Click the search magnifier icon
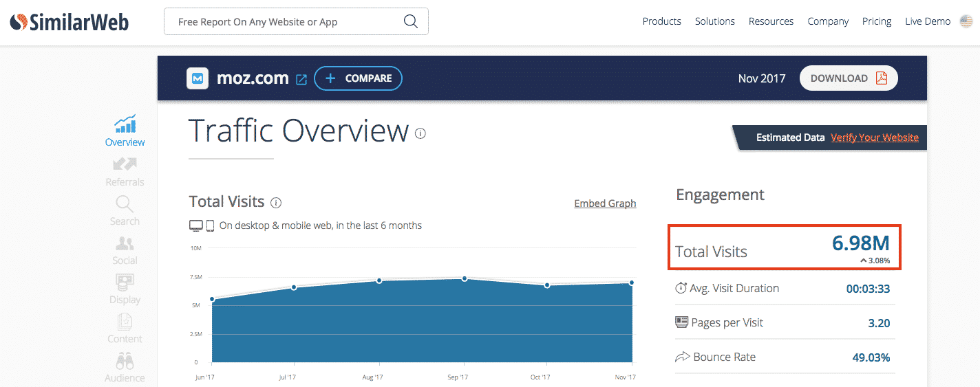Viewport: 980px width, 387px height. coord(411,21)
